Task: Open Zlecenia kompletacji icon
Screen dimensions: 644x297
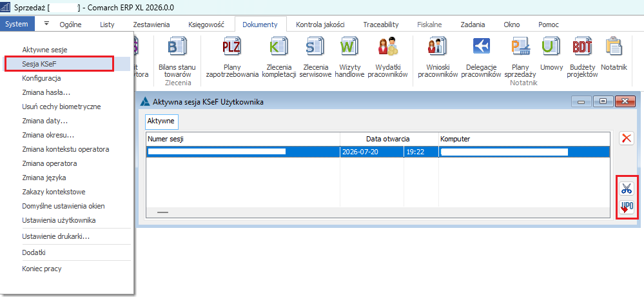Action: pyautogui.click(x=278, y=47)
